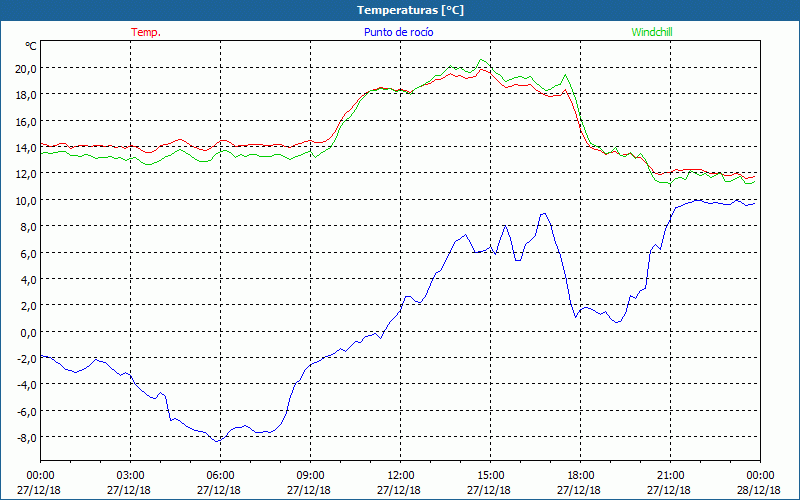Click the 12,0 y-axis value
The image size is (800, 500).
[x=26, y=174]
